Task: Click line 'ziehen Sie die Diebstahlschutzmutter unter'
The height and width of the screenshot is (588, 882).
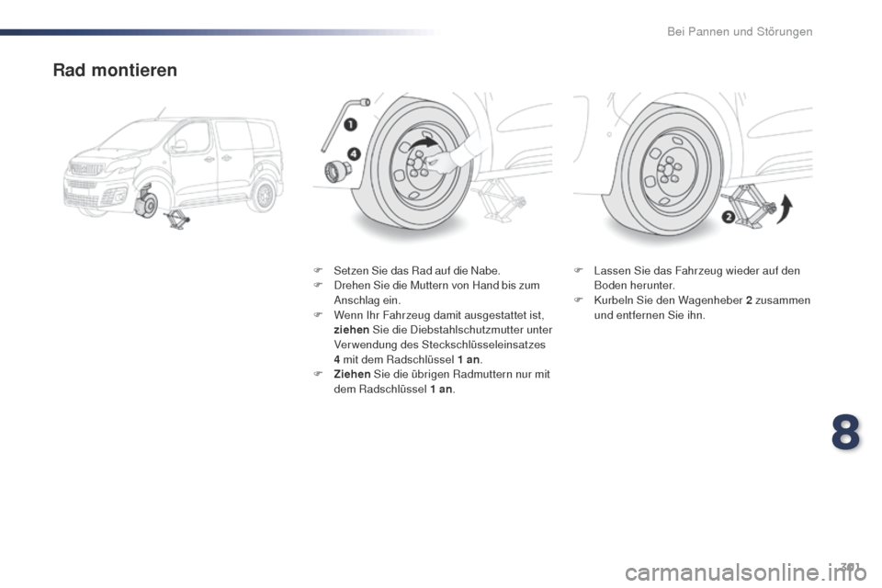Action: [443, 330]
